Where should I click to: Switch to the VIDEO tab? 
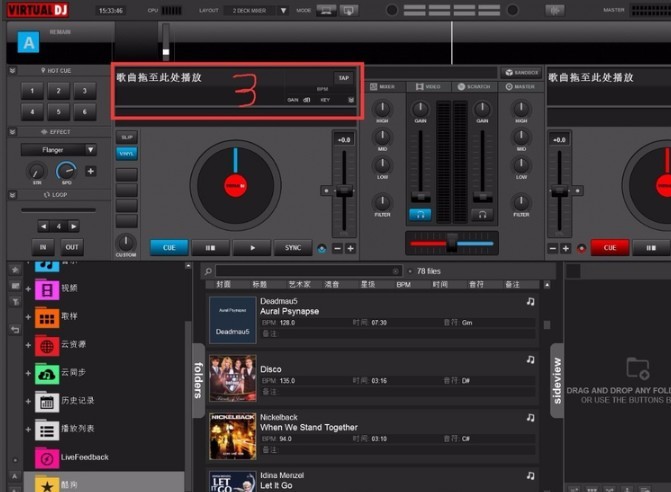point(428,86)
